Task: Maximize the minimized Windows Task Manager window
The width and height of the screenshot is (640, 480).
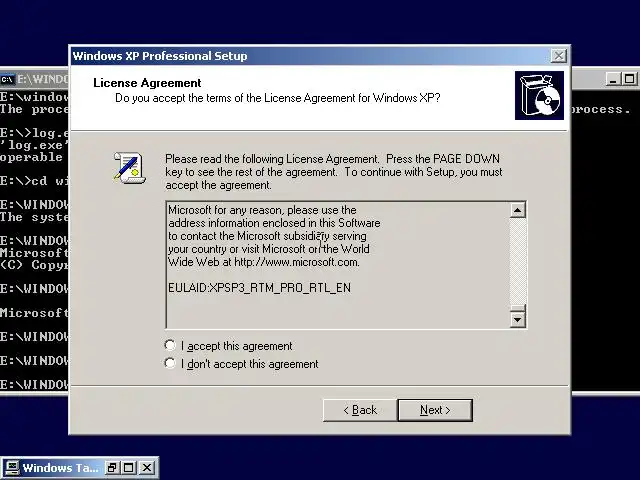Action: coord(129,468)
